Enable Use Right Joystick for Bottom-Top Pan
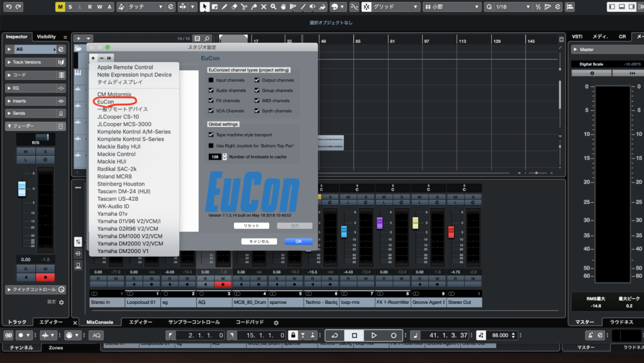644x363 pixels. [x=212, y=145]
